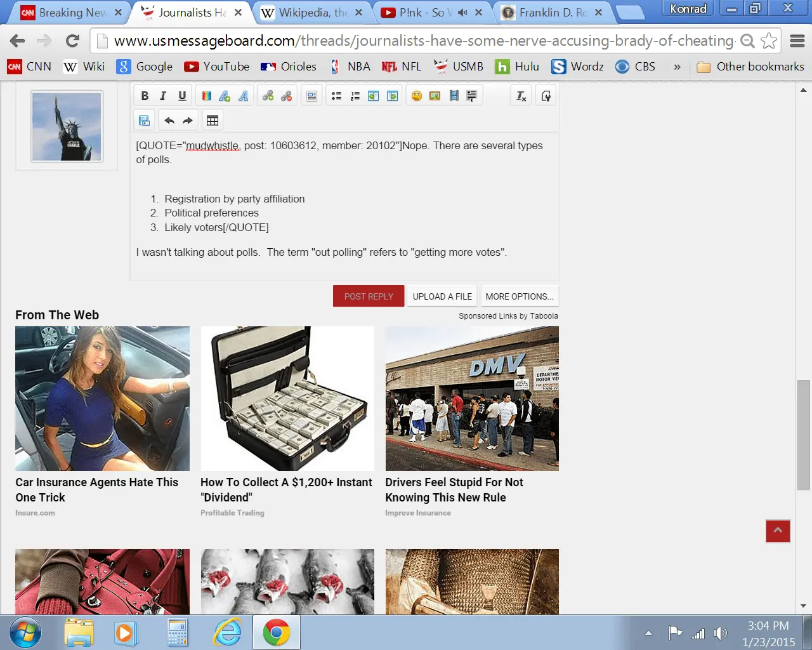Insert a table into the reply
812x650 pixels.
tap(213, 121)
